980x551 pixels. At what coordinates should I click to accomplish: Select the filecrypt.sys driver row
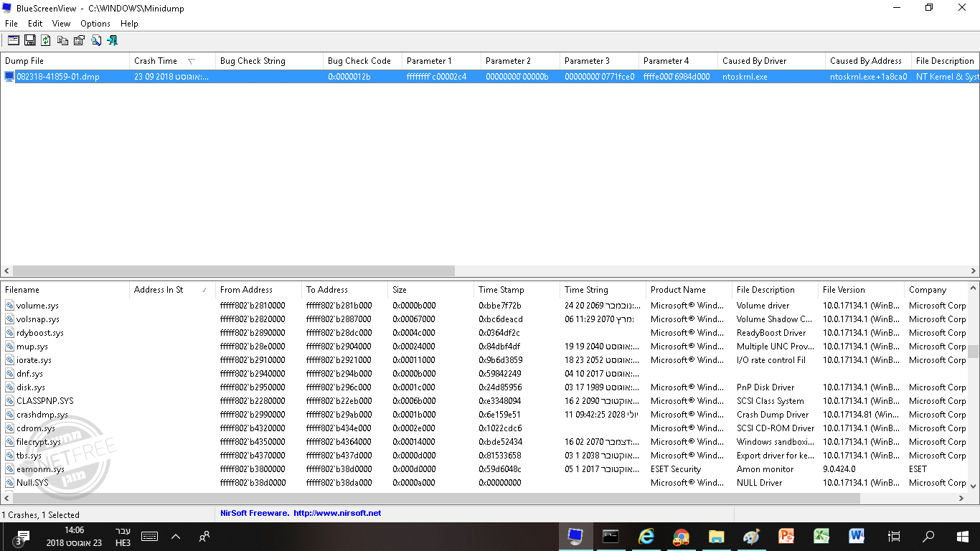pyautogui.click(x=484, y=442)
